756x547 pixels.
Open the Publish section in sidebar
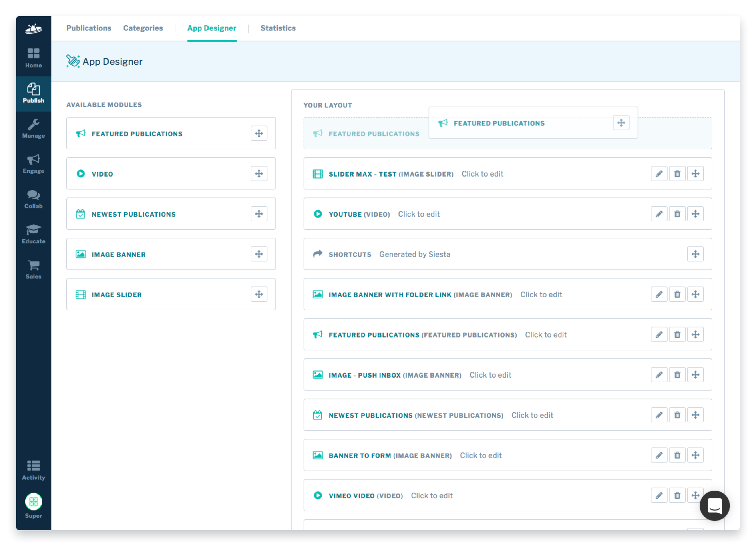point(33,93)
